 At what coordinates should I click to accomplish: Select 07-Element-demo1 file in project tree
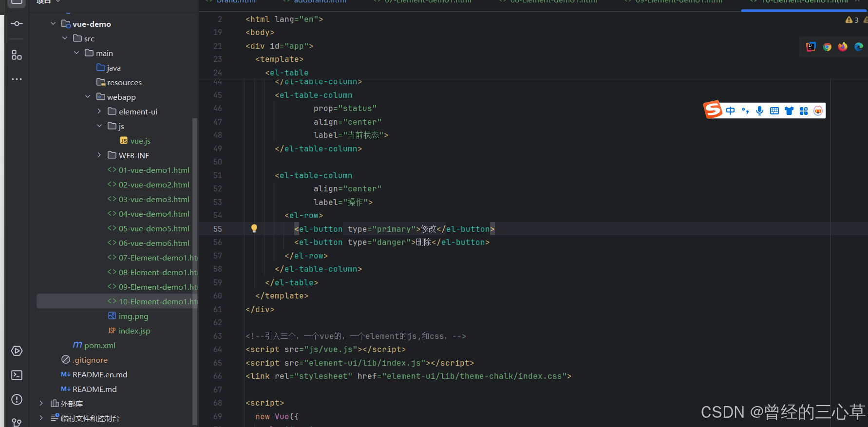(x=152, y=258)
